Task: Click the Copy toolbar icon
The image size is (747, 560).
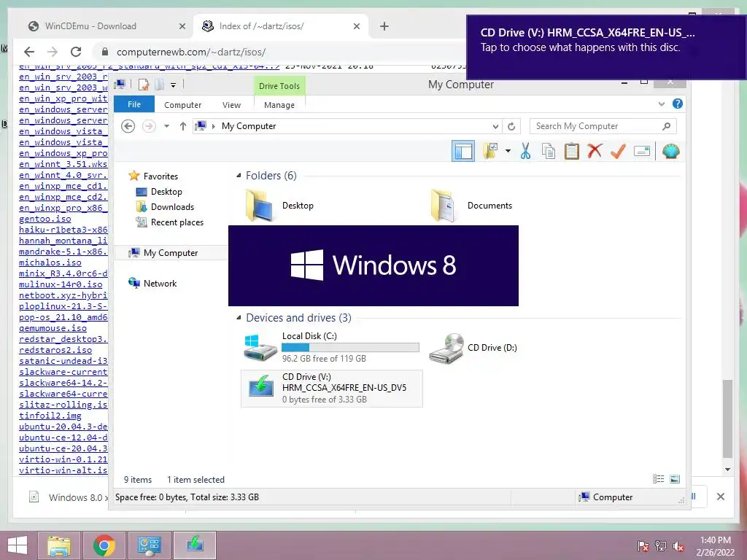Action: (549, 152)
